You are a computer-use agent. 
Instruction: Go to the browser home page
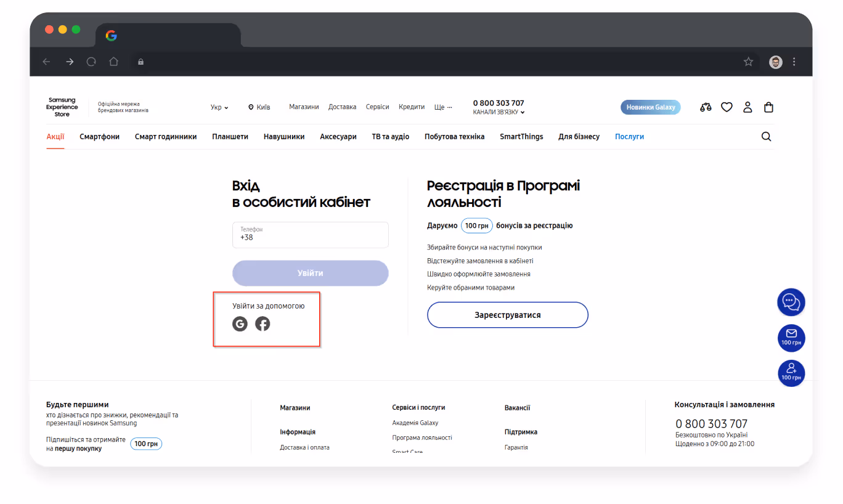[x=113, y=62]
